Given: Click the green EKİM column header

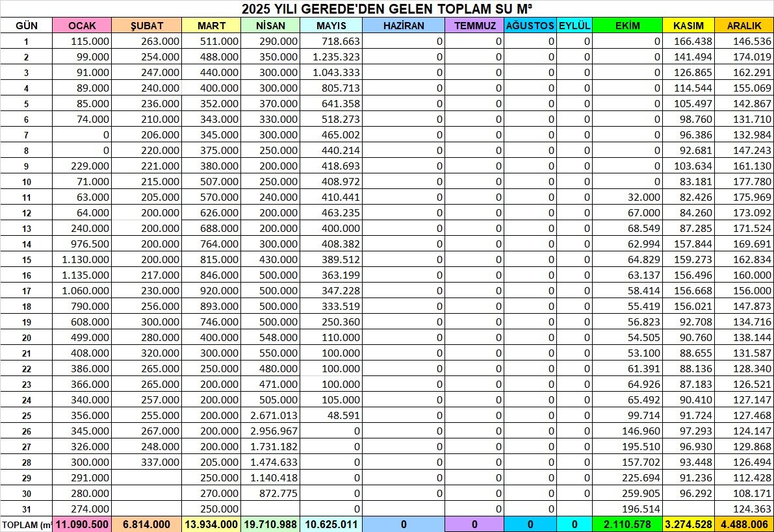Looking at the screenshot, I should coord(627,26).
